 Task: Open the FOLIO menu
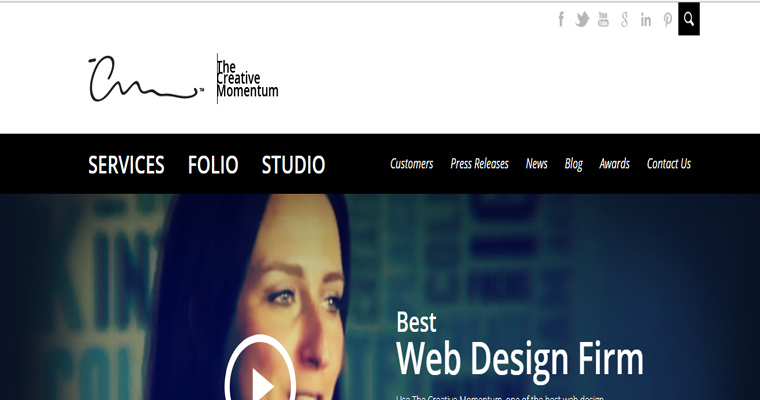[x=213, y=165]
